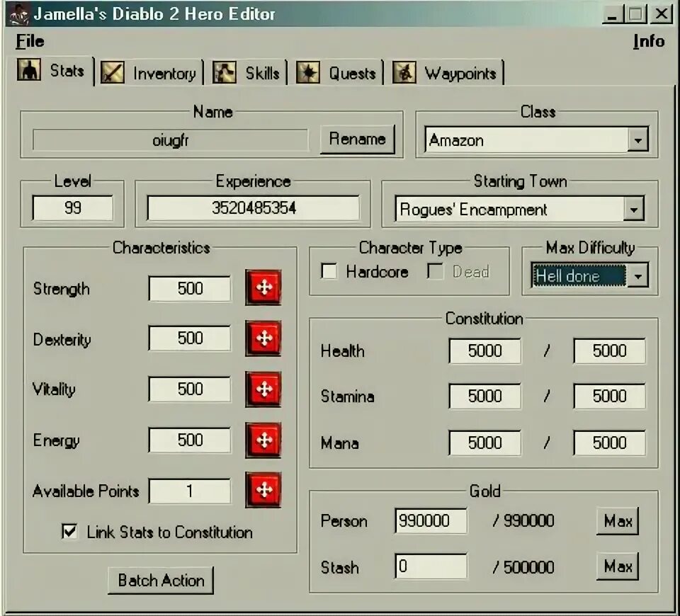Click the Waypoints tab icon

tap(404, 72)
